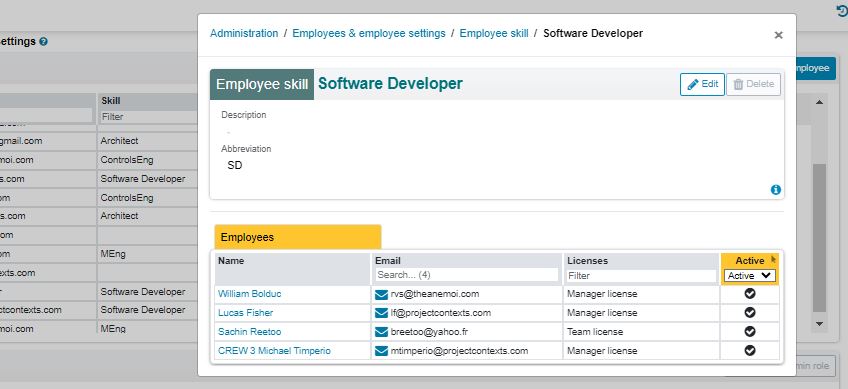Screen dimensions: 848x389
Task: Click the Skill filter field in background
Action: (x=148, y=117)
